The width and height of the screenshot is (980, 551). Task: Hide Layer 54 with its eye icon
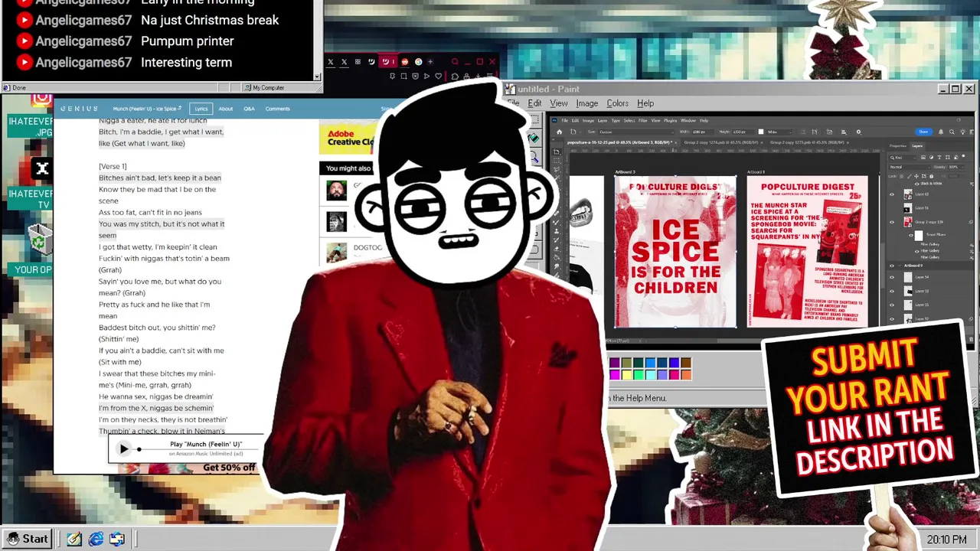click(892, 277)
